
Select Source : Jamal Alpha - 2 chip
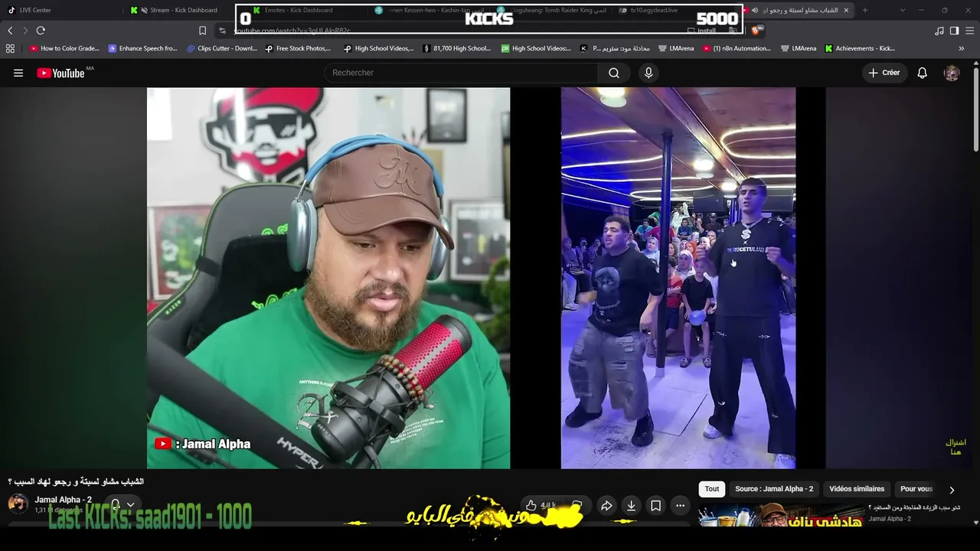774,489
